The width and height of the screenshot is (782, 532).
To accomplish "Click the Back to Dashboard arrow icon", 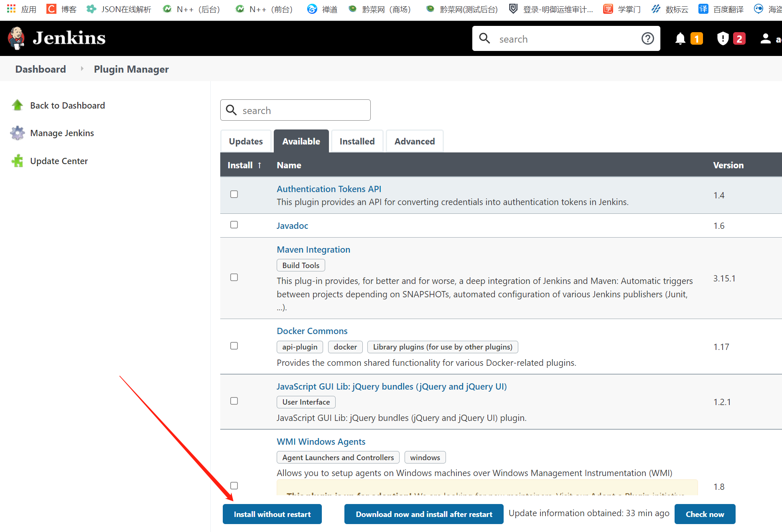I will [17, 105].
